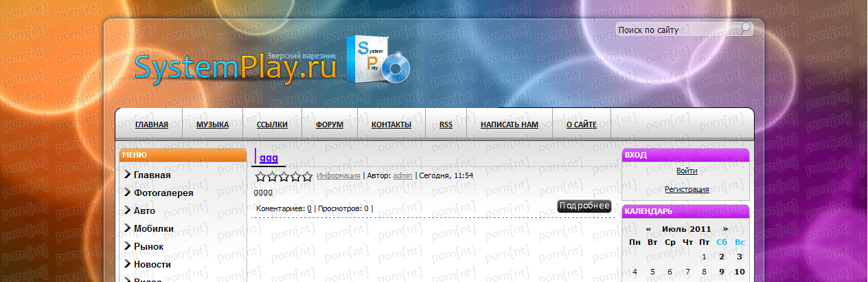Select Мобилки in the side menu
This screenshot has width=868, height=282.
pyautogui.click(x=154, y=229)
